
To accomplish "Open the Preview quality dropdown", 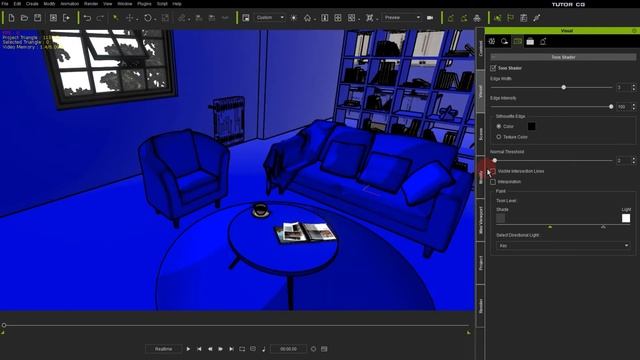I will tap(402, 18).
